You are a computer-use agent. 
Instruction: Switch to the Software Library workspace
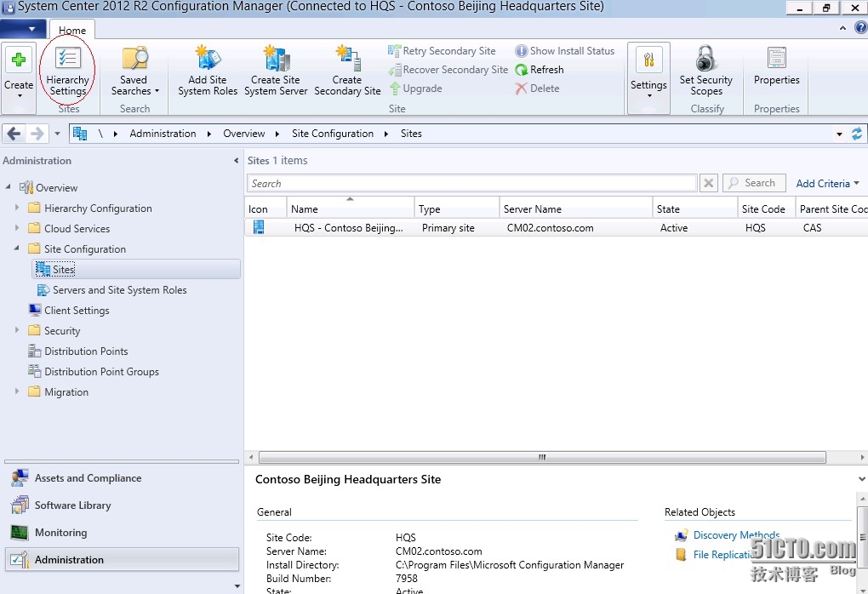pyautogui.click(x=122, y=505)
